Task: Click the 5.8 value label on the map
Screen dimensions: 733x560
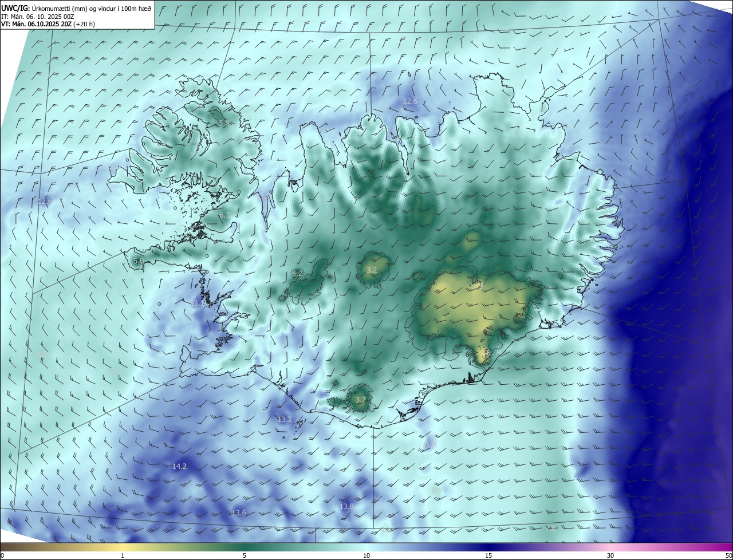Action: 224,123
